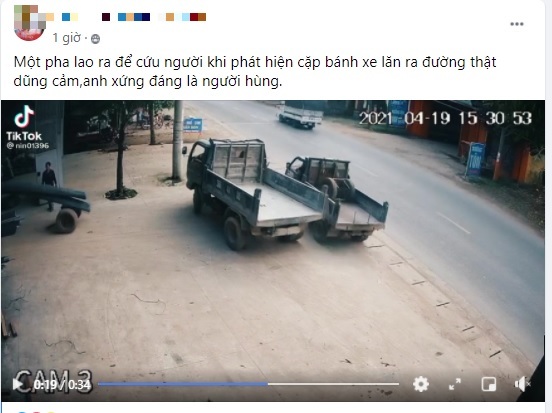Click the @nin01396 TikTok username
The width and height of the screenshot is (552, 413).
(28, 145)
